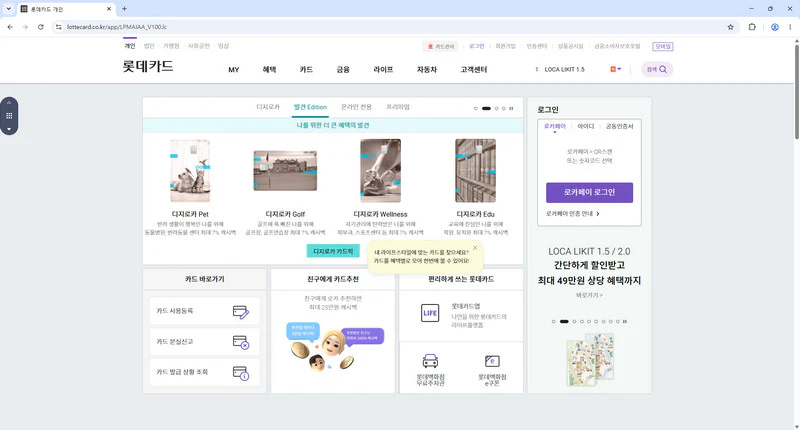Click the Lotte department store e-coupon icon
Viewport: 800px width, 430px height.
point(492,361)
